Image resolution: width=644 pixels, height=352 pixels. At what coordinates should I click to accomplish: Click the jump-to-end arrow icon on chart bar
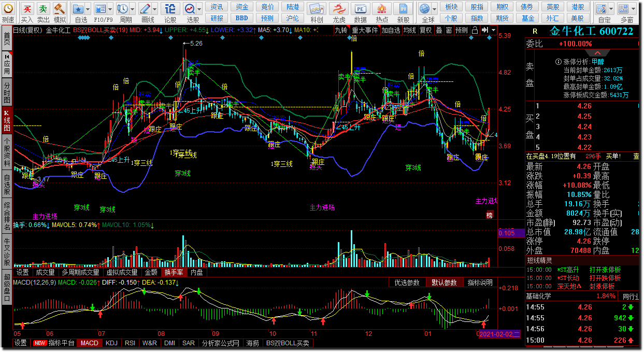484,30
